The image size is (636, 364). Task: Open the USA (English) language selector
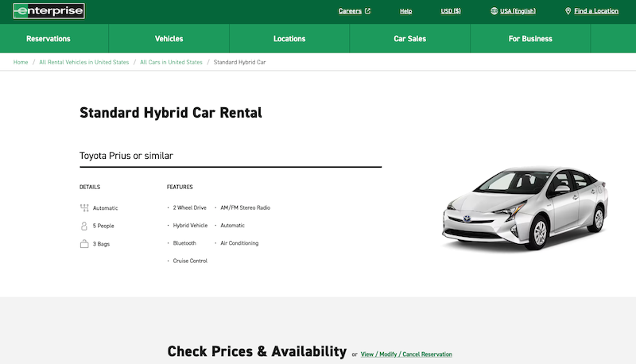tap(518, 11)
